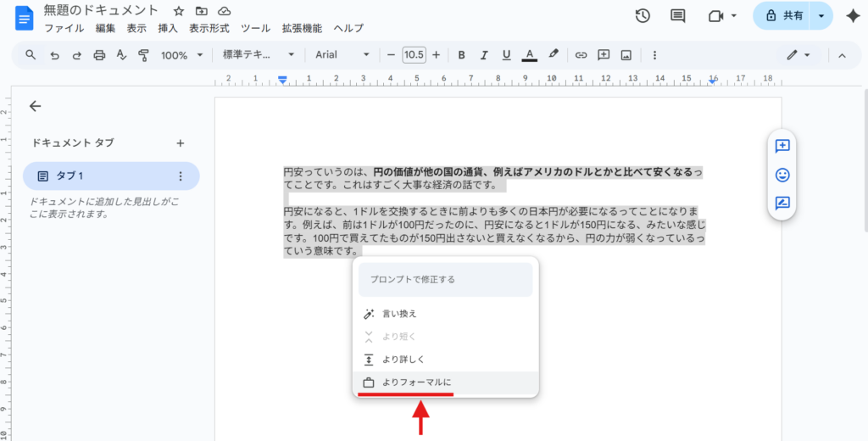Image resolution: width=868 pixels, height=441 pixels.
Task: Click the Gemini sparkle icon
Action: pyautogui.click(x=852, y=16)
